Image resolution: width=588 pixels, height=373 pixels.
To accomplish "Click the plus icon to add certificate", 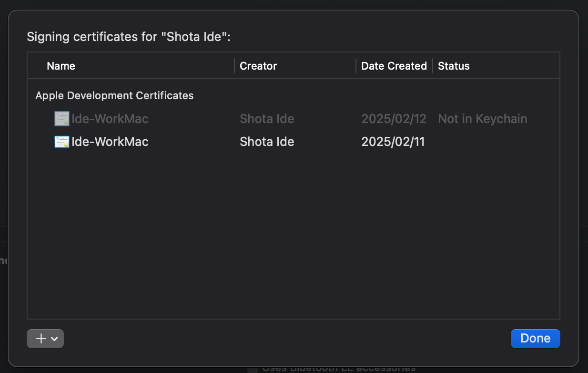I will (x=41, y=339).
